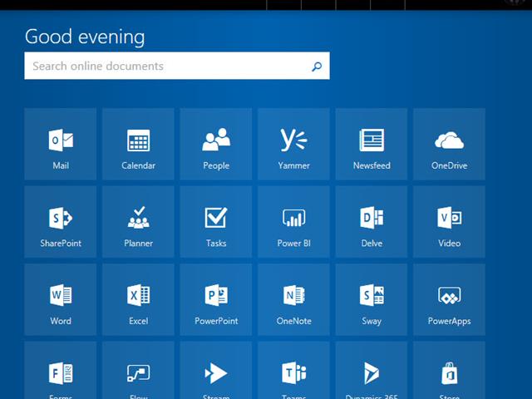Open the Video tile
This screenshot has height=399, width=532.
coord(449,222)
